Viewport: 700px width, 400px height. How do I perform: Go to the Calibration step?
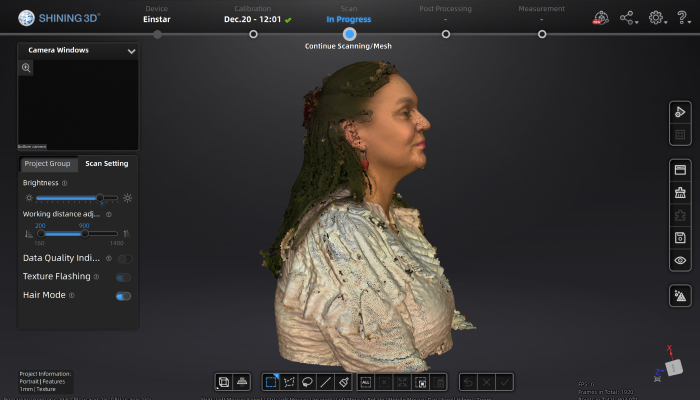[x=253, y=34]
